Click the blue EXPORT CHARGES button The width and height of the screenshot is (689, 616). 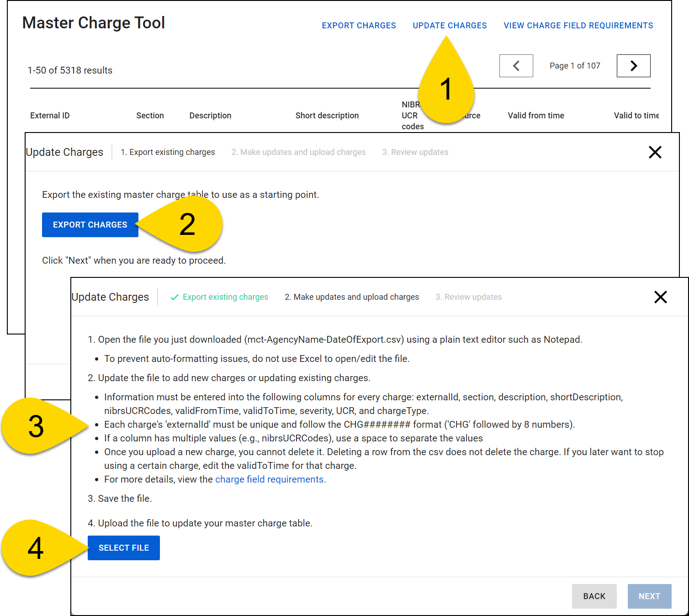click(x=90, y=224)
